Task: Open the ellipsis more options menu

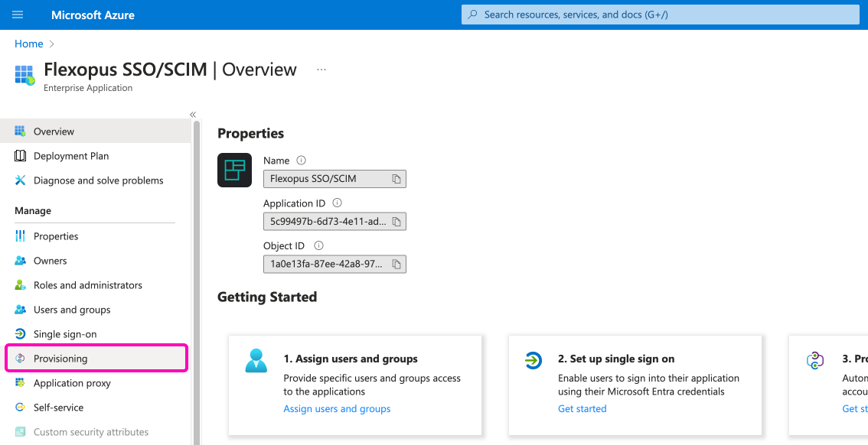Action: pos(321,70)
